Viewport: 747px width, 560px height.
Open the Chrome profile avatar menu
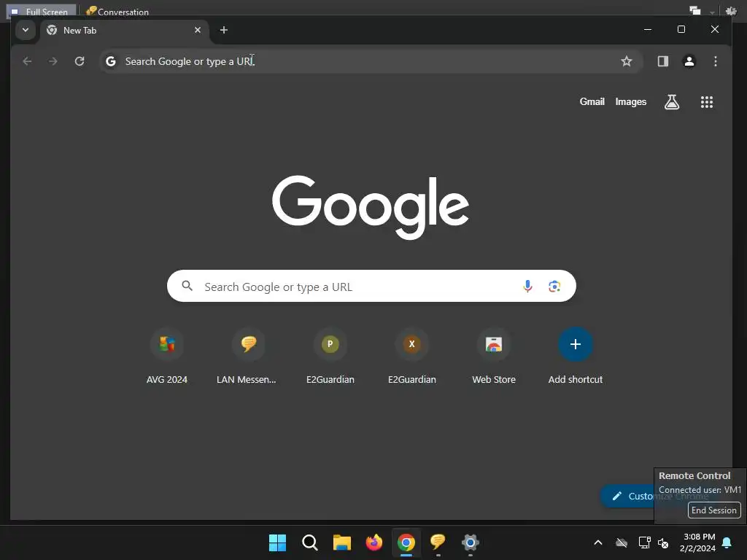(x=689, y=61)
